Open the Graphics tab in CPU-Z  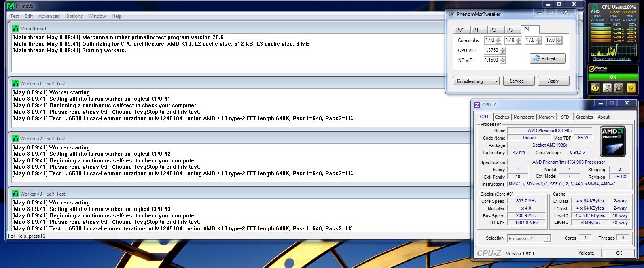pos(585,117)
